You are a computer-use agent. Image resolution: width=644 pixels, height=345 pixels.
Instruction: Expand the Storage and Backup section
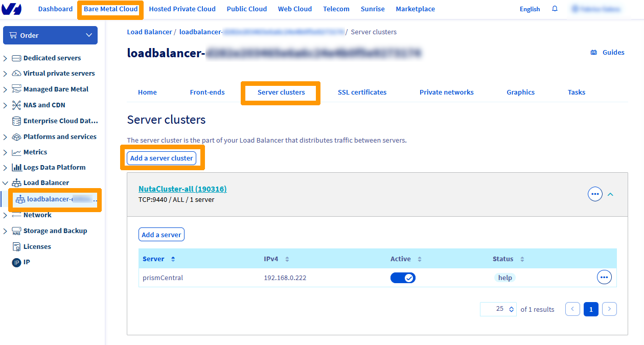[5, 231]
